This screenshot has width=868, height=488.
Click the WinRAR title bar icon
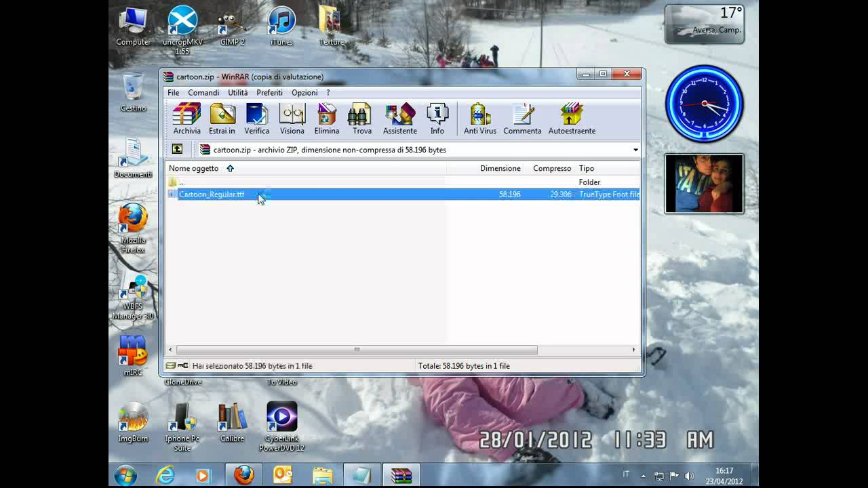169,77
